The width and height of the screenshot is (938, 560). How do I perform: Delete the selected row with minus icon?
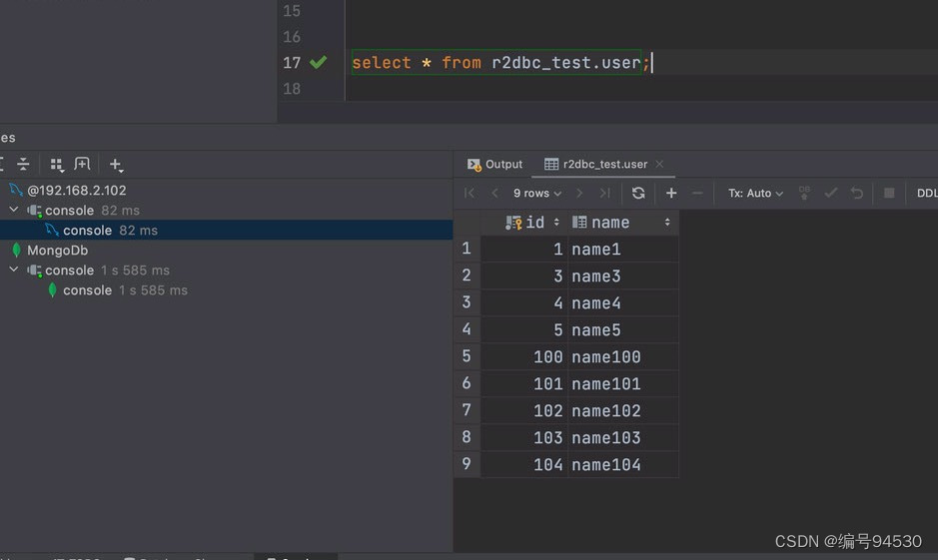(697, 193)
